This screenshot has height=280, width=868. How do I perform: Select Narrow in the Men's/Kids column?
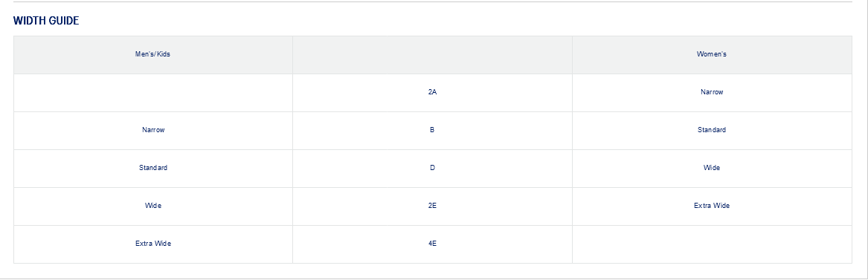pos(152,130)
